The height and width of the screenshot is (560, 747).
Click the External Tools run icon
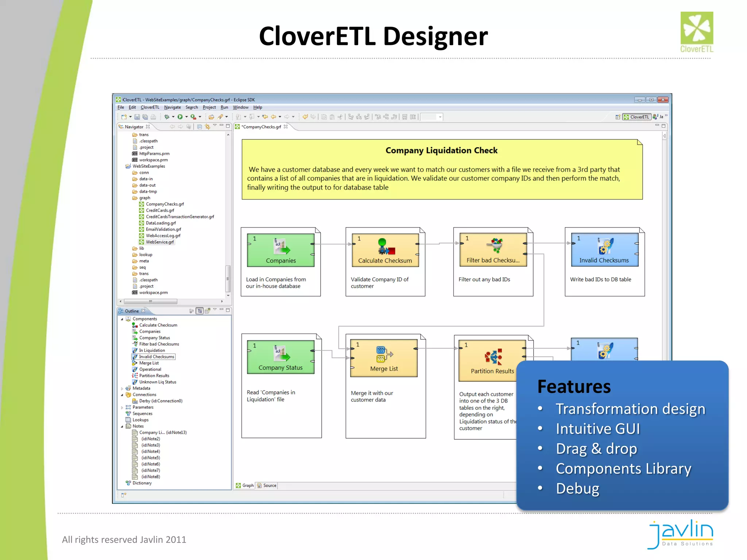coord(193,117)
